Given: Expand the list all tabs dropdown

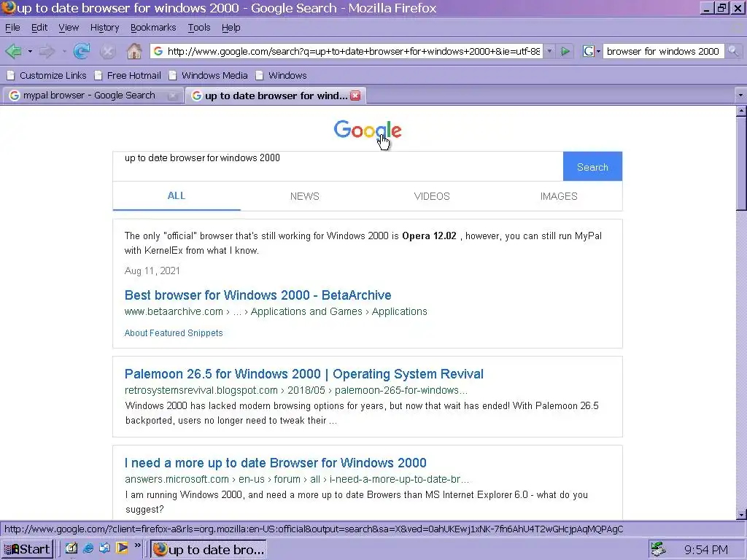Looking at the screenshot, I should click(x=740, y=96).
